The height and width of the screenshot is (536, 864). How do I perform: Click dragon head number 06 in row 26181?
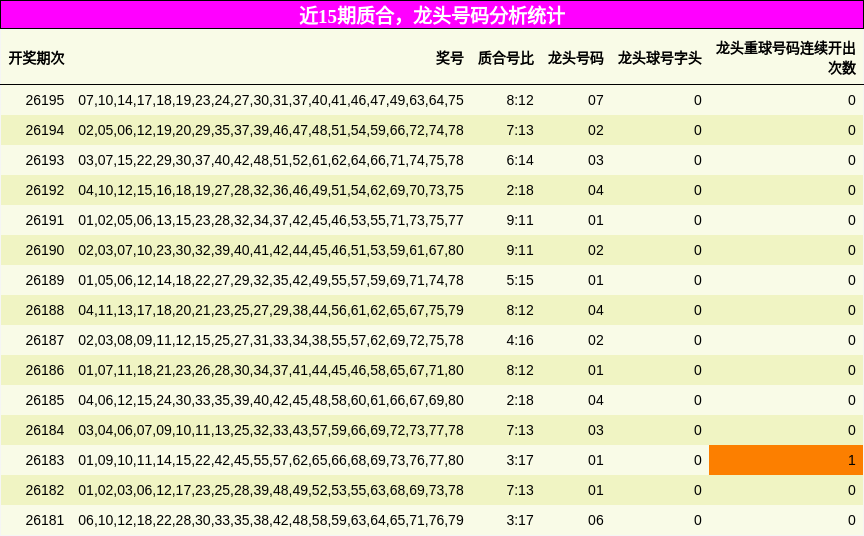point(595,521)
